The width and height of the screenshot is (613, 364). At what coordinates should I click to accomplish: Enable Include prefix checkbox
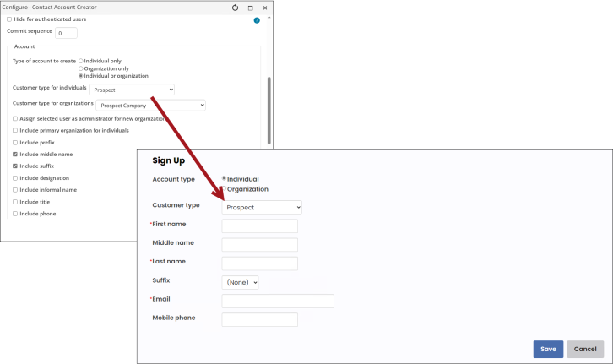point(15,143)
